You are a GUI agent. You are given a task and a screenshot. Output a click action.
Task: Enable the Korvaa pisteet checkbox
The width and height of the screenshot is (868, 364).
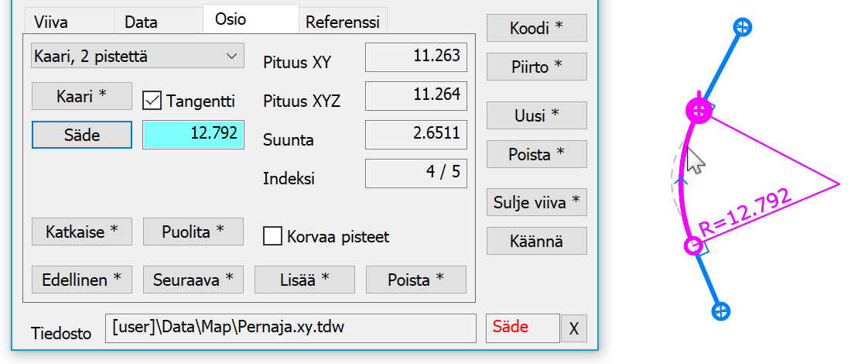pos(272,236)
